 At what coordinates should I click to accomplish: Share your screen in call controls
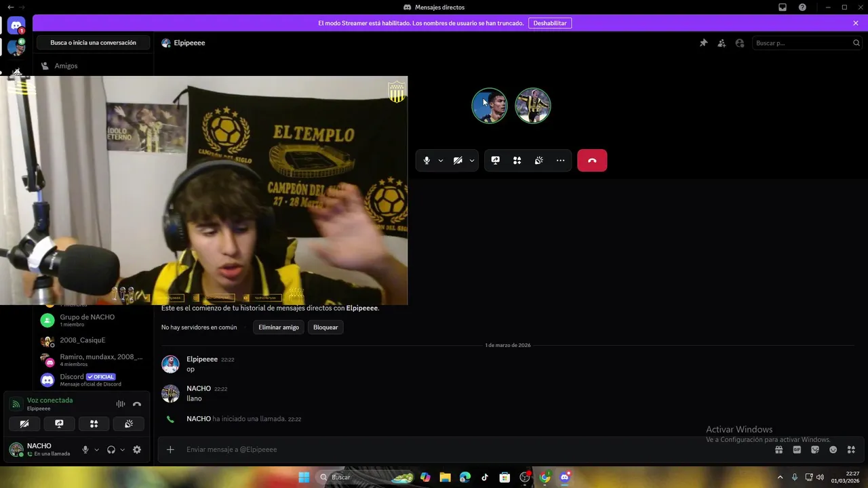(x=496, y=161)
